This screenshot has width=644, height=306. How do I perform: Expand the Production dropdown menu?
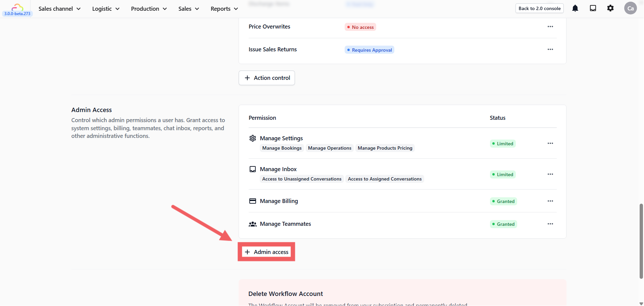point(149,9)
